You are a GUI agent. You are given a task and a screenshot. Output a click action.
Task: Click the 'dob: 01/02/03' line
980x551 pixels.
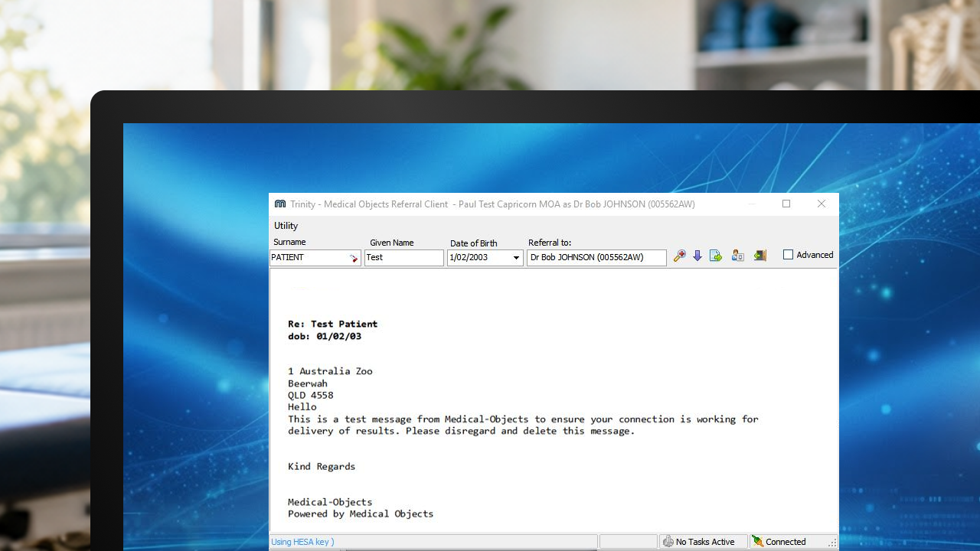[x=325, y=336]
